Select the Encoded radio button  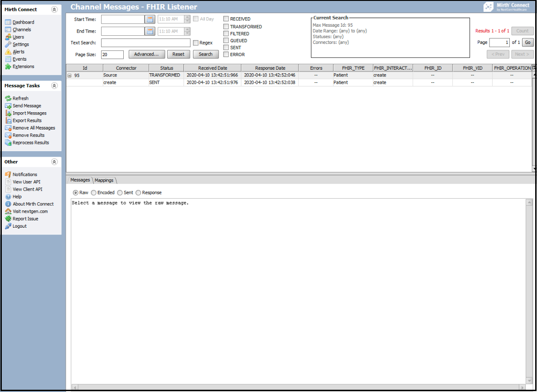(x=93, y=192)
